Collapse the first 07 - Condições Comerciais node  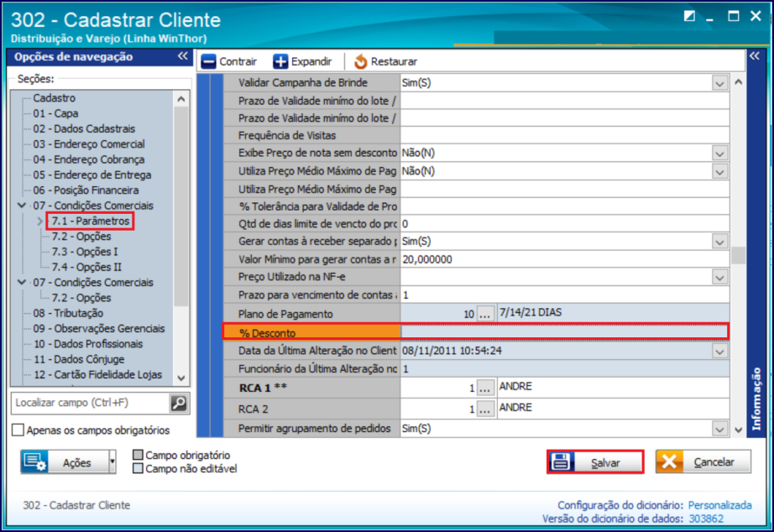(22, 206)
